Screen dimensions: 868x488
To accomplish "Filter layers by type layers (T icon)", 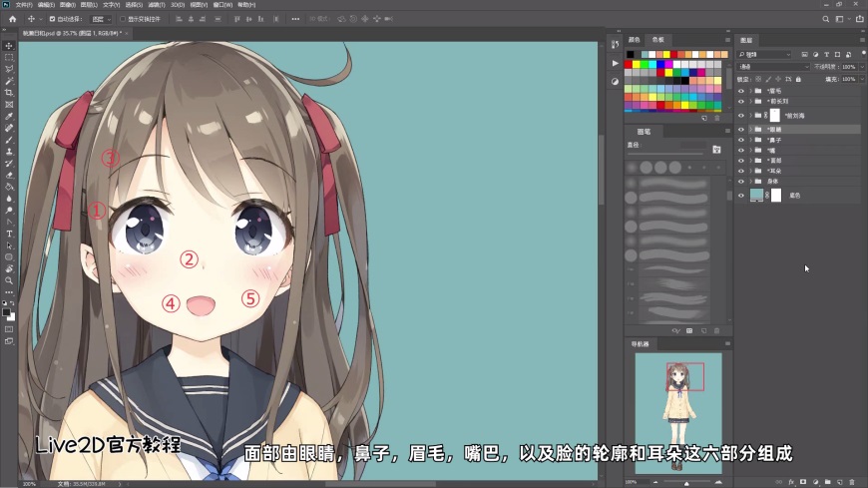I will coord(826,54).
